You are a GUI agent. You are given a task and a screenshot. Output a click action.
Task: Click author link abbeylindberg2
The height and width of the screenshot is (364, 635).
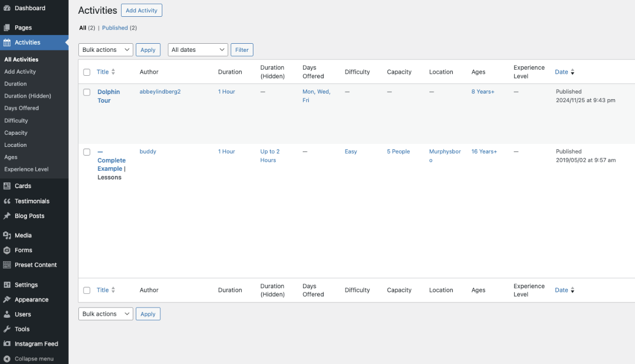[160, 92]
